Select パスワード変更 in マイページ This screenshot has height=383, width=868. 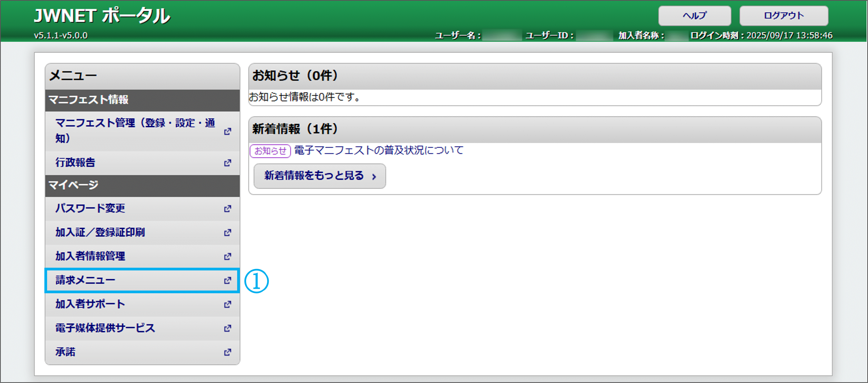click(90, 208)
